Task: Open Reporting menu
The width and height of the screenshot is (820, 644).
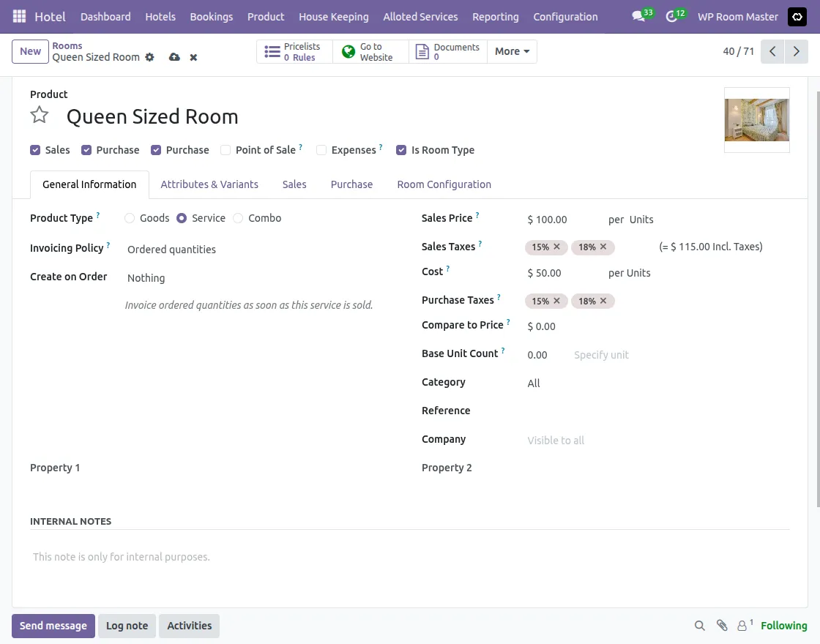Action: tap(495, 17)
